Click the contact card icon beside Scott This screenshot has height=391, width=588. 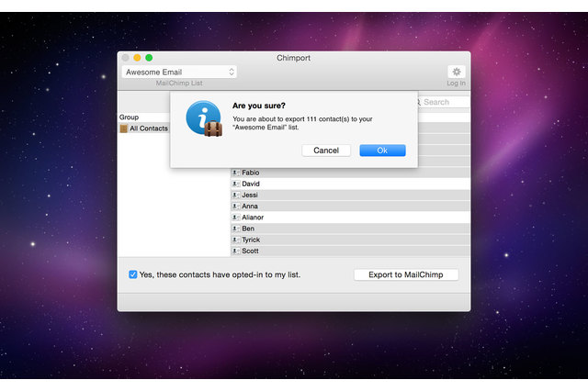click(x=236, y=251)
